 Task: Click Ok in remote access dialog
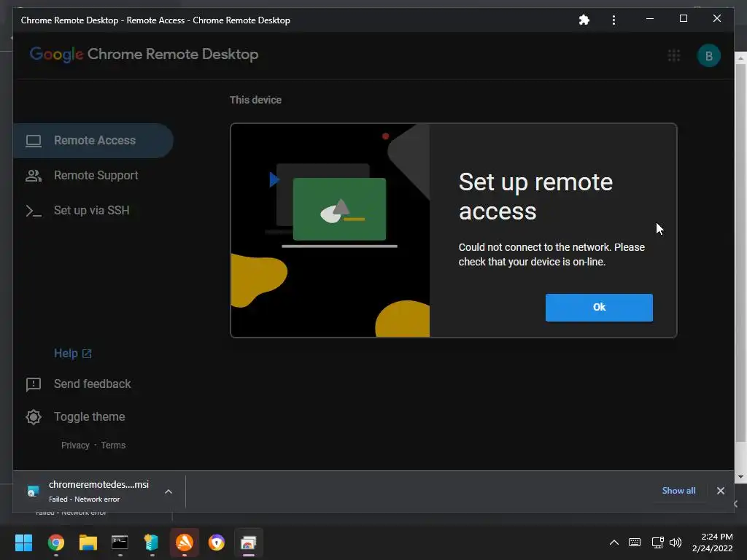point(599,308)
